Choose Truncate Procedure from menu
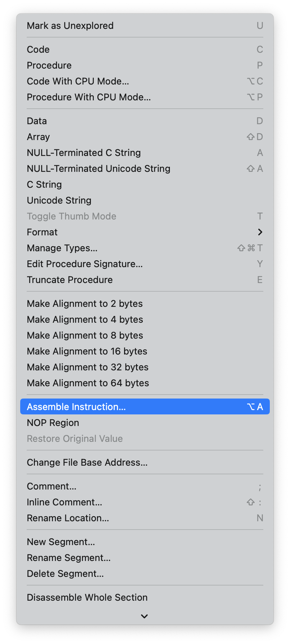This screenshot has width=290, height=644. (70, 280)
